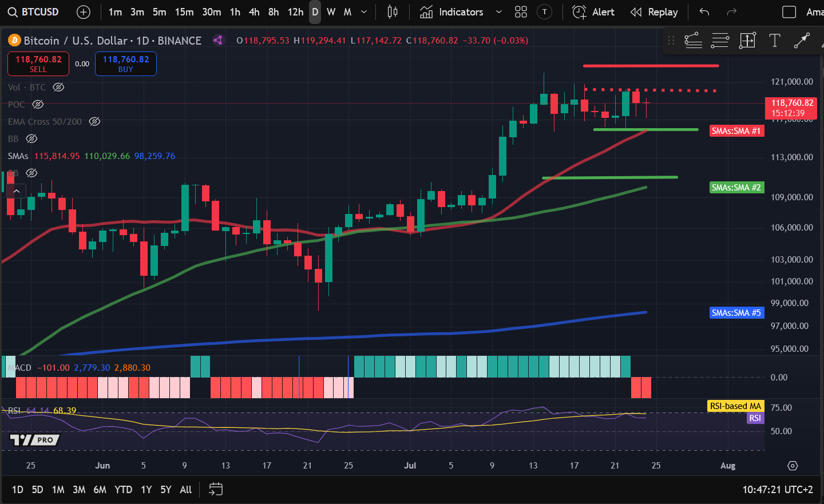Select the weekly W interval
The height and width of the screenshot is (504, 824).
pyautogui.click(x=331, y=12)
